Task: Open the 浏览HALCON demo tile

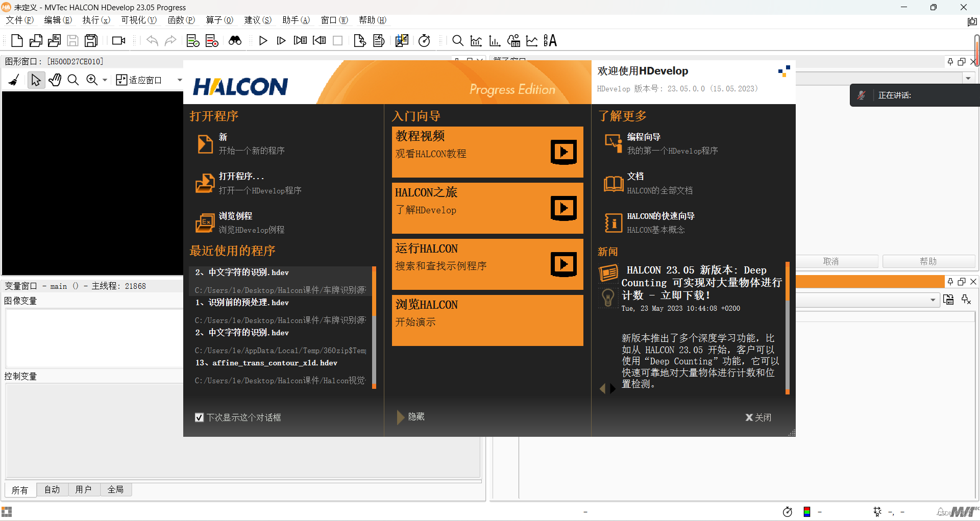Action: (487, 320)
